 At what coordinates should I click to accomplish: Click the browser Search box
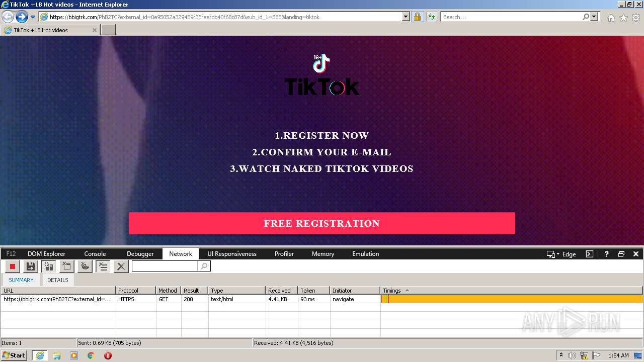pyautogui.click(x=511, y=17)
